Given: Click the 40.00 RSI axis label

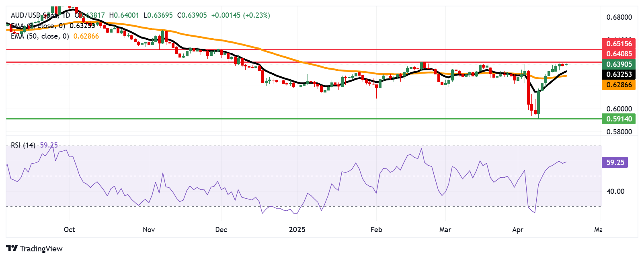Looking at the screenshot, I should (x=615, y=191).
